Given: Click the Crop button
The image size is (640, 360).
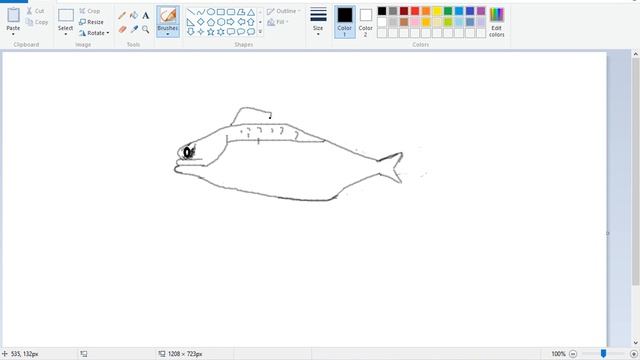Looking at the screenshot, I should click(89, 11).
